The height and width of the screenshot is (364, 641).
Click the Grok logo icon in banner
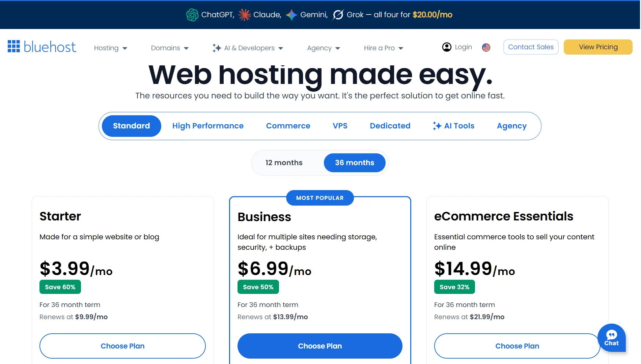pos(338,15)
